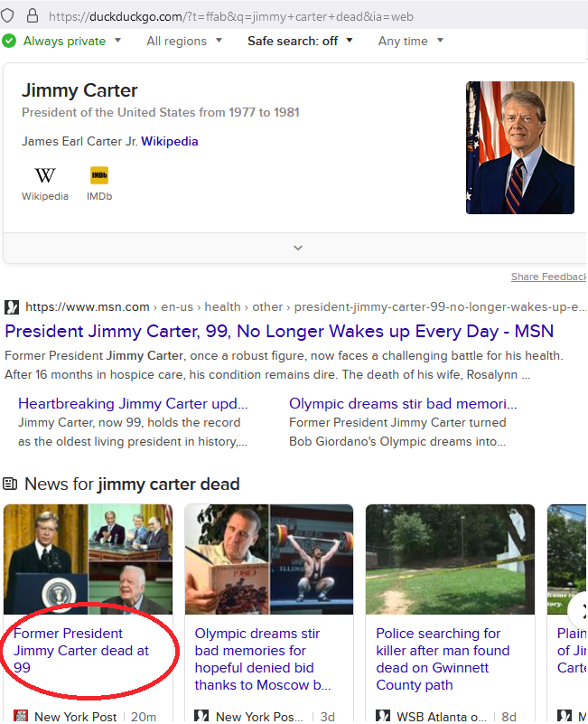Screen dimensions: 588x724
Task: Click the WSB Atlanta source icon
Action: (x=383, y=716)
